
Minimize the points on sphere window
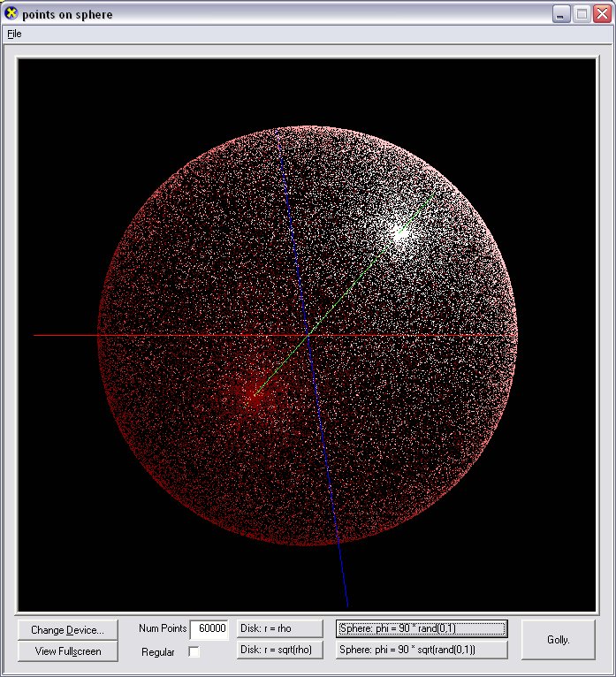point(561,14)
